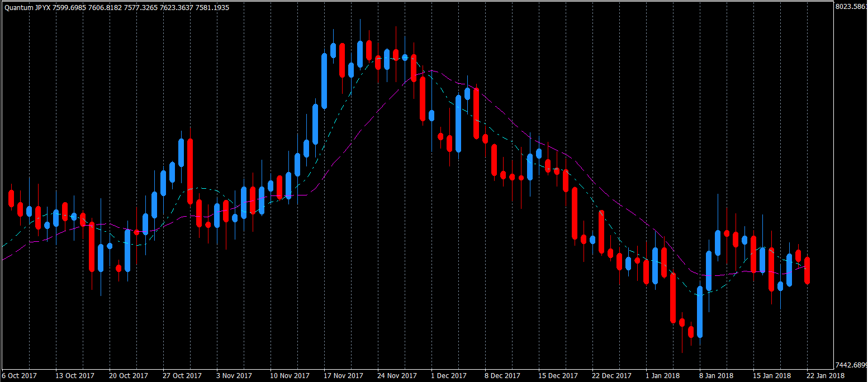Click the last red candle at chart's right edge

click(807, 270)
